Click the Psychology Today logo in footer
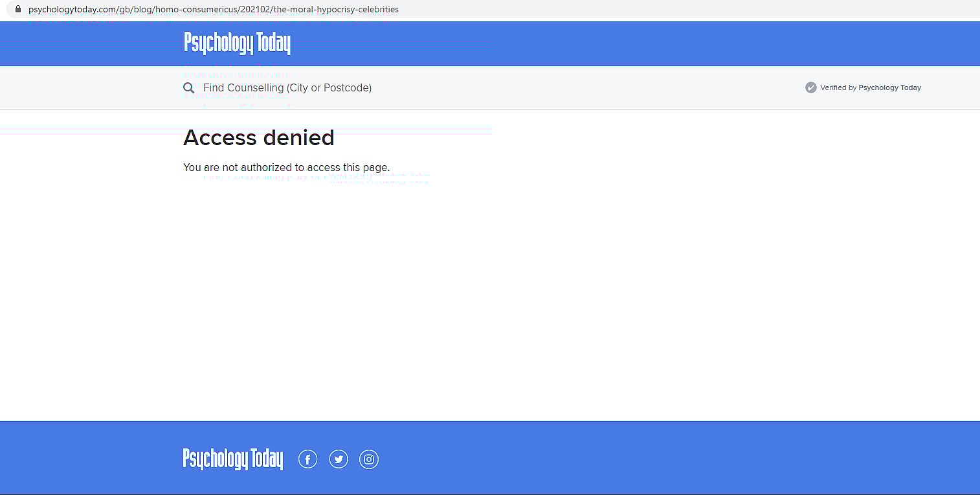The height and width of the screenshot is (495, 980). [x=233, y=459]
